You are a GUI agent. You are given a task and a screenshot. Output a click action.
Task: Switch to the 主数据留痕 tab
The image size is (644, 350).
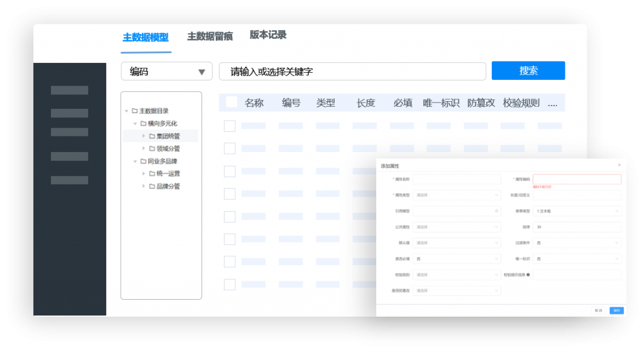[x=209, y=36]
